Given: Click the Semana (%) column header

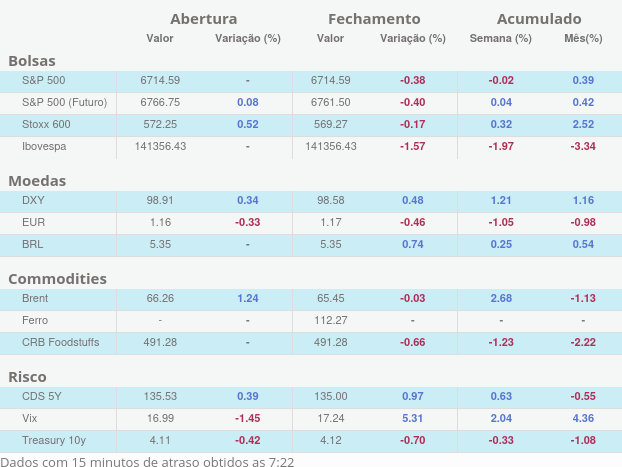Looking at the screenshot, I should click(x=500, y=38).
